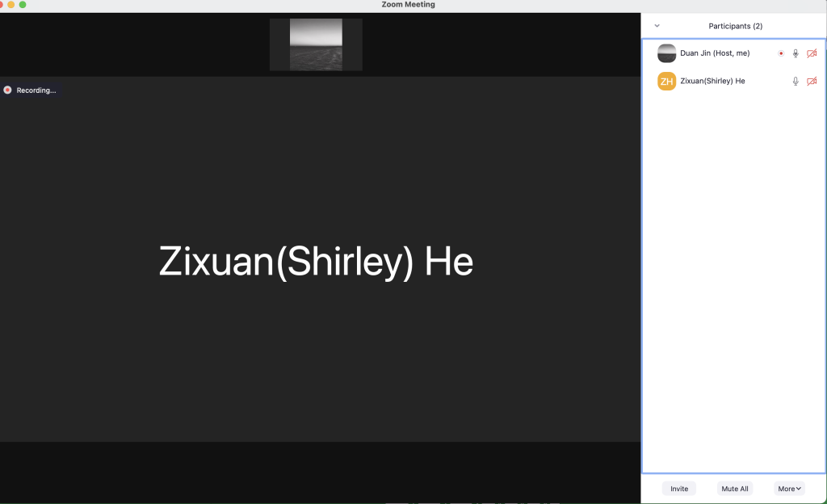The image size is (827, 504).
Task: Maximize the window with the green button
Action: click(x=23, y=5)
